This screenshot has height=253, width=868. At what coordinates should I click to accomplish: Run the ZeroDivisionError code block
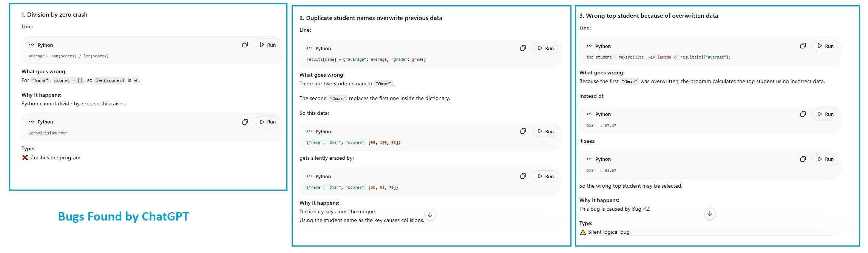click(x=267, y=122)
